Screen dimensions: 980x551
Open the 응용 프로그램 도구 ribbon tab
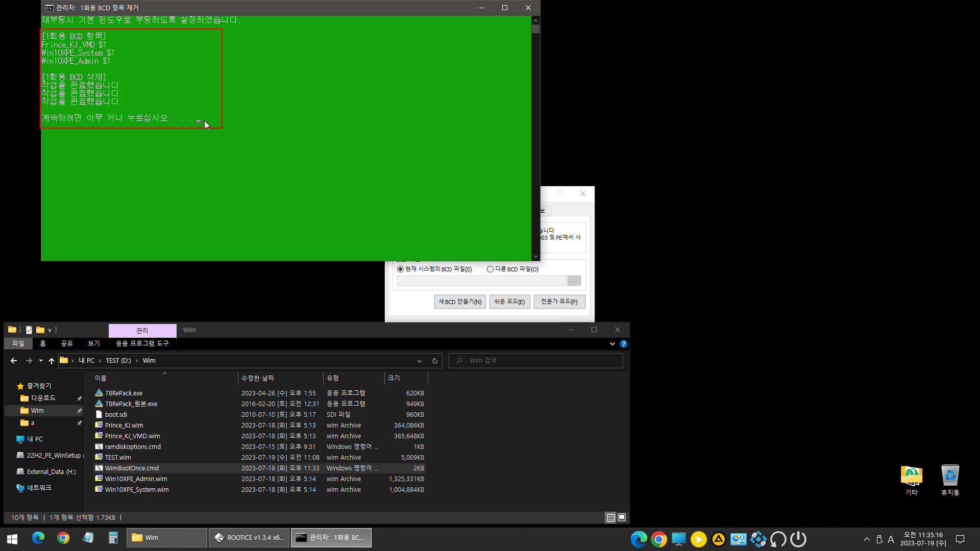pyautogui.click(x=142, y=344)
